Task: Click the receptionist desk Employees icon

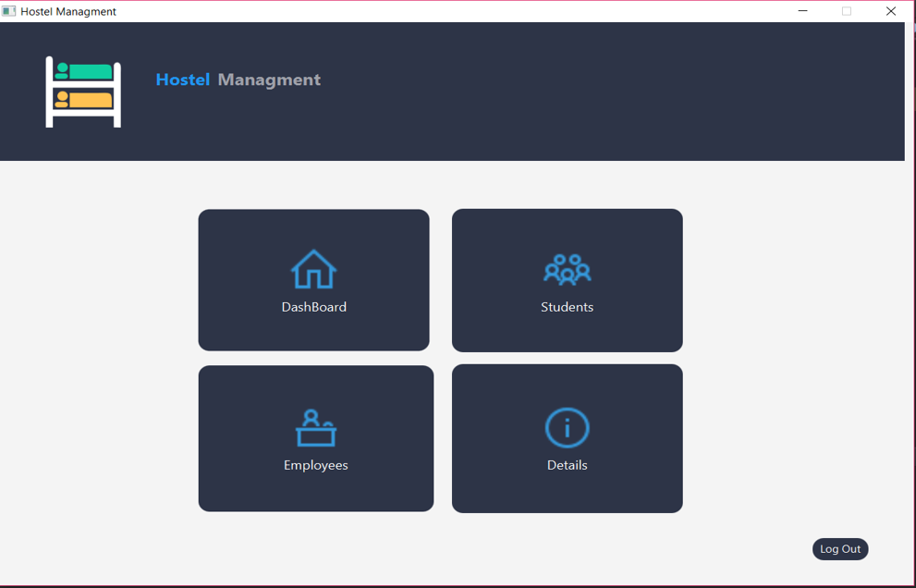Action: (315, 425)
